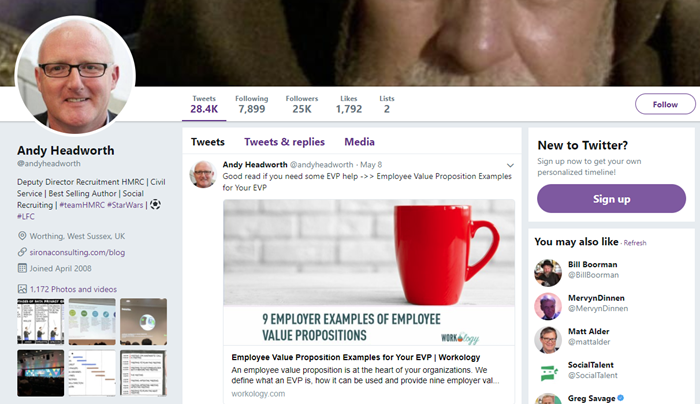
Task: Click the tweet author's small avatar
Action: click(x=203, y=172)
